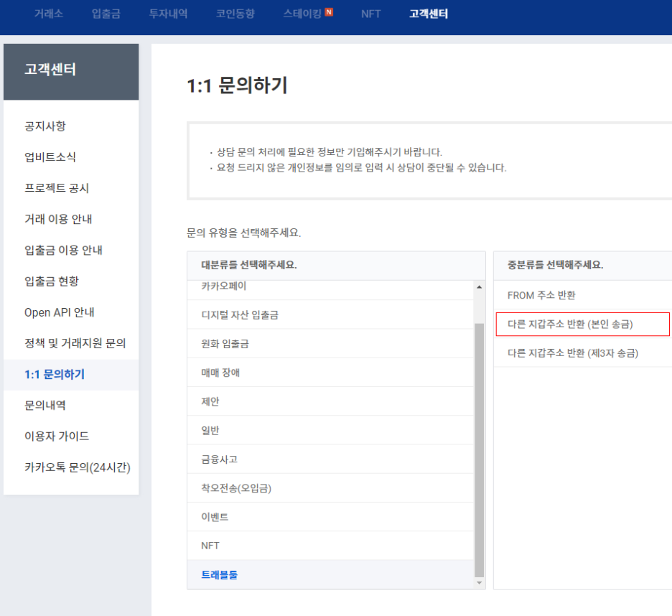Select 착오전송(오입금) category
Viewport: 672px width, 616px height.
tap(330, 487)
